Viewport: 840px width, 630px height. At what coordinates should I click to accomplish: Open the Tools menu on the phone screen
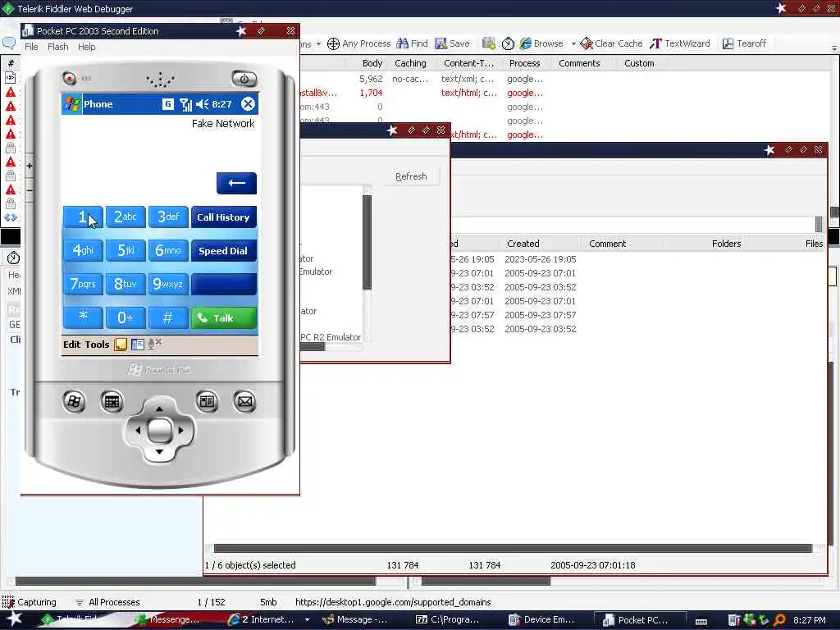point(97,345)
